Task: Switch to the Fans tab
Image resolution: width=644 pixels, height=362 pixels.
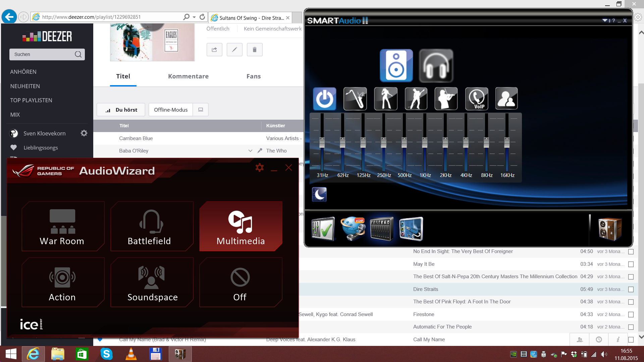Action: 254,76
